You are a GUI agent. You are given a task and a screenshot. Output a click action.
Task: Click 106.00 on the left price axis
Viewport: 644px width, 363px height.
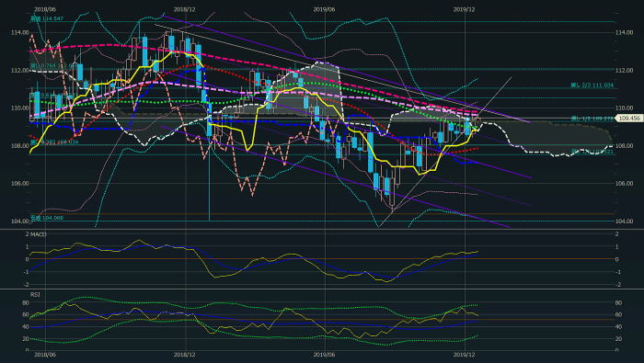tap(19, 184)
